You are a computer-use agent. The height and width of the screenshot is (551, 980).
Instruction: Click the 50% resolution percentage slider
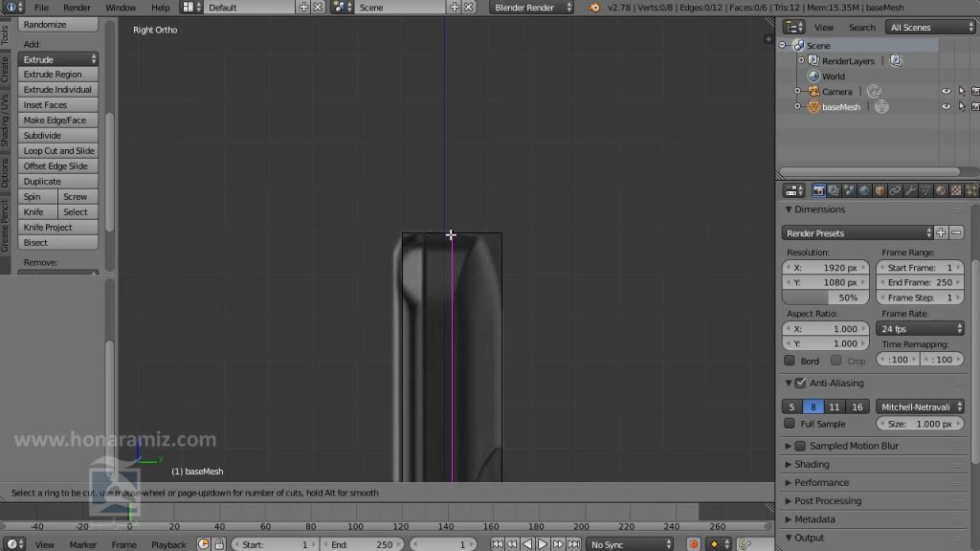(x=826, y=298)
